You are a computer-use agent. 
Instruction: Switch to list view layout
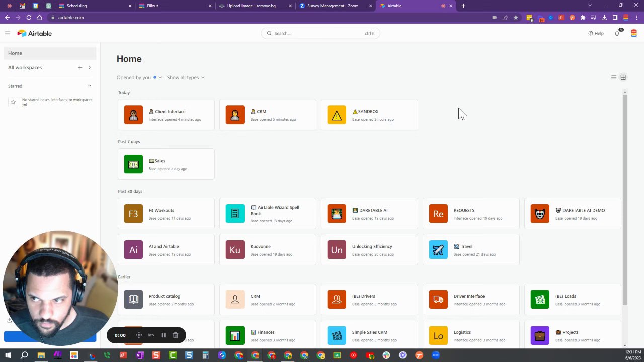pos(614,77)
